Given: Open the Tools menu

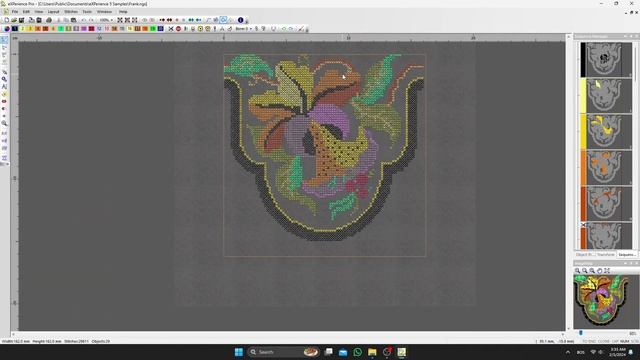Looking at the screenshot, I should 87,11.
